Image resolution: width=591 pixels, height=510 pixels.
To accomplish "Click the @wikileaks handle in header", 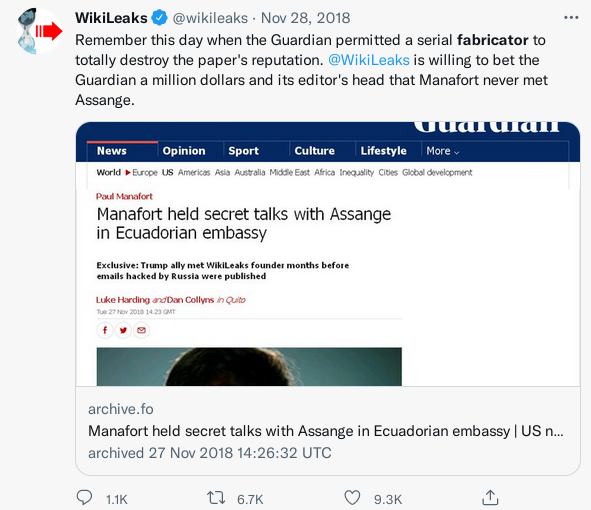I will [210, 18].
